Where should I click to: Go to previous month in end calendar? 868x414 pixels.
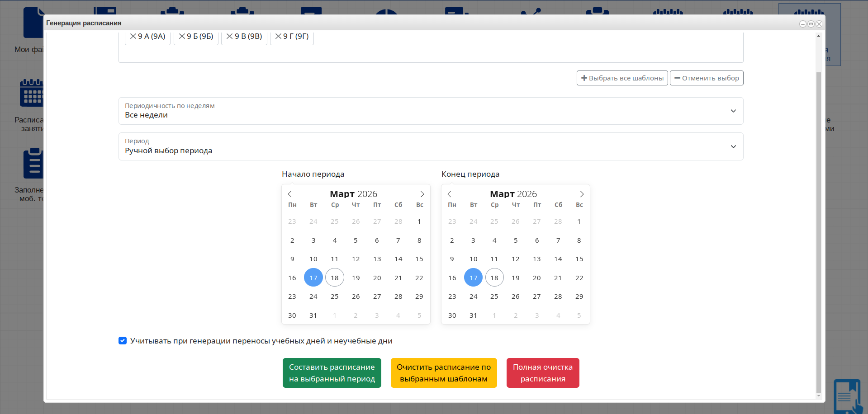click(450, 194)
